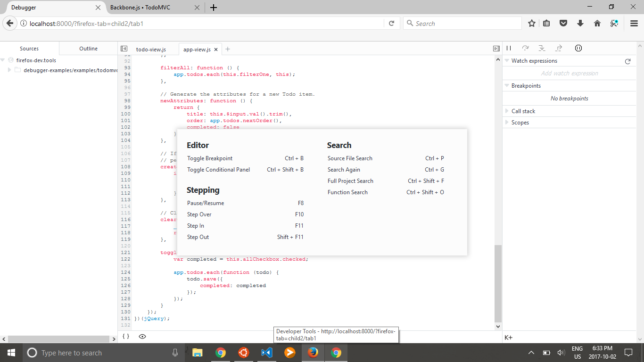The height and width of the screenshot is (362, 644).
Task: Click the volume speaker tray icon
Action: tap(561, 353)
